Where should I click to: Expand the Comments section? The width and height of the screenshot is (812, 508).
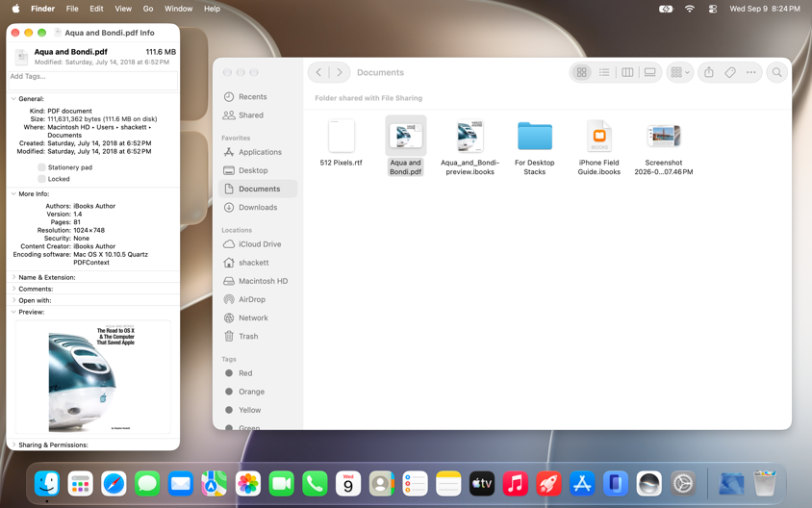tap(13, 289)
